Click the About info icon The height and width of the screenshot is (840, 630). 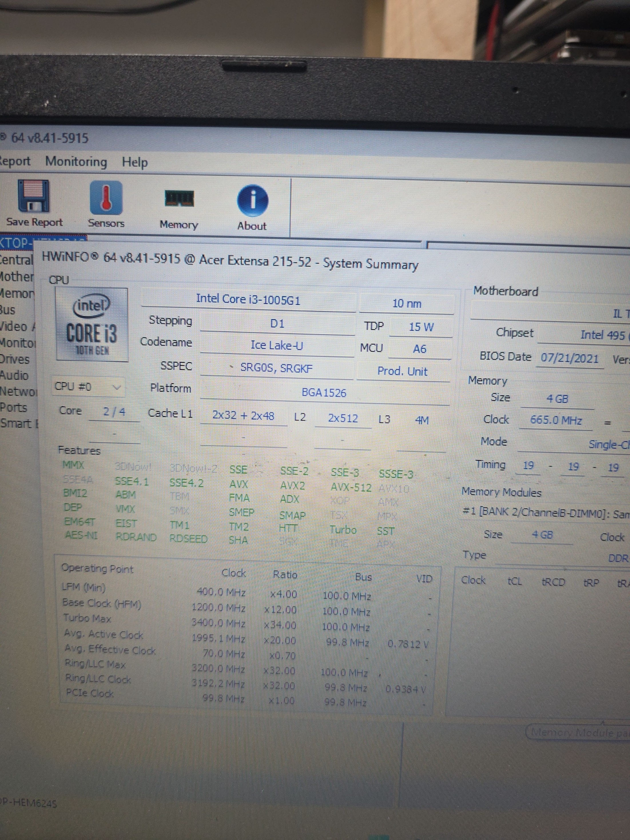point(253,200)
